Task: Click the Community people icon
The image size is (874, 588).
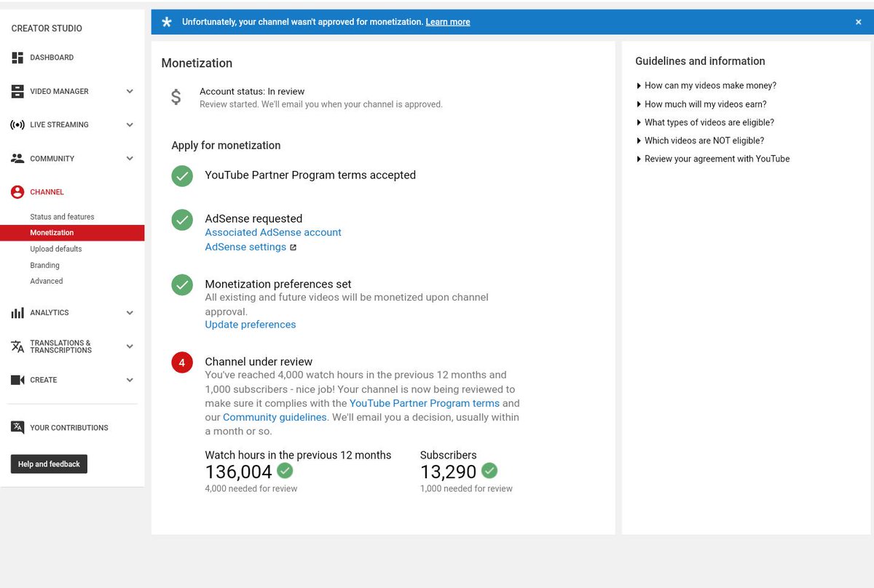Action: click(17, 158)
